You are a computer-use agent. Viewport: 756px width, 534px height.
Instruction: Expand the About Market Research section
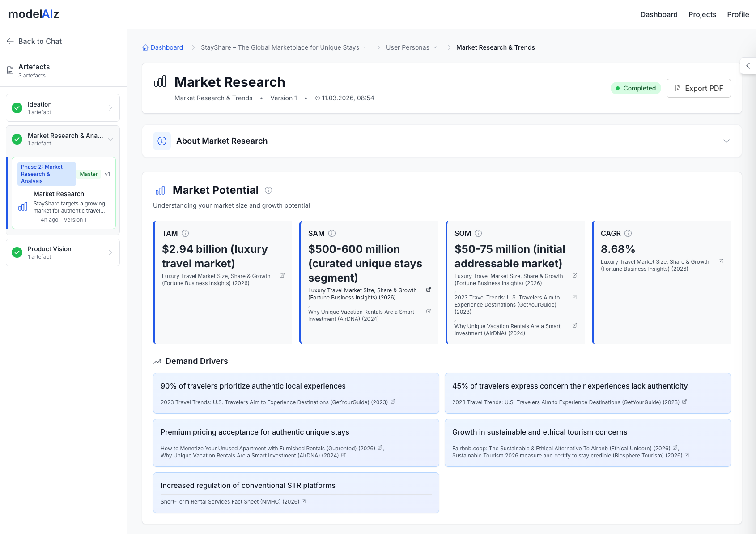point(726,141)
